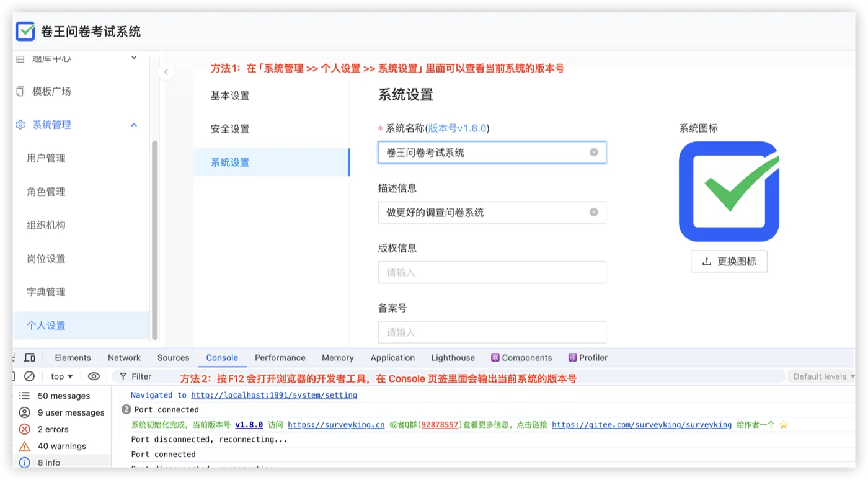Toggle the device toolbar in DevTools
The width and height of the screenshot is (868, 480).
30,358
